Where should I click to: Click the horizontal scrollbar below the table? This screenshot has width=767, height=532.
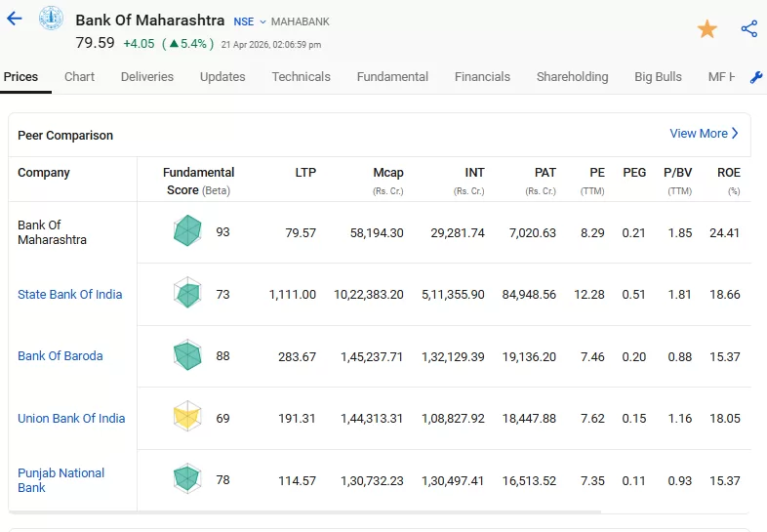pos(304,512)
